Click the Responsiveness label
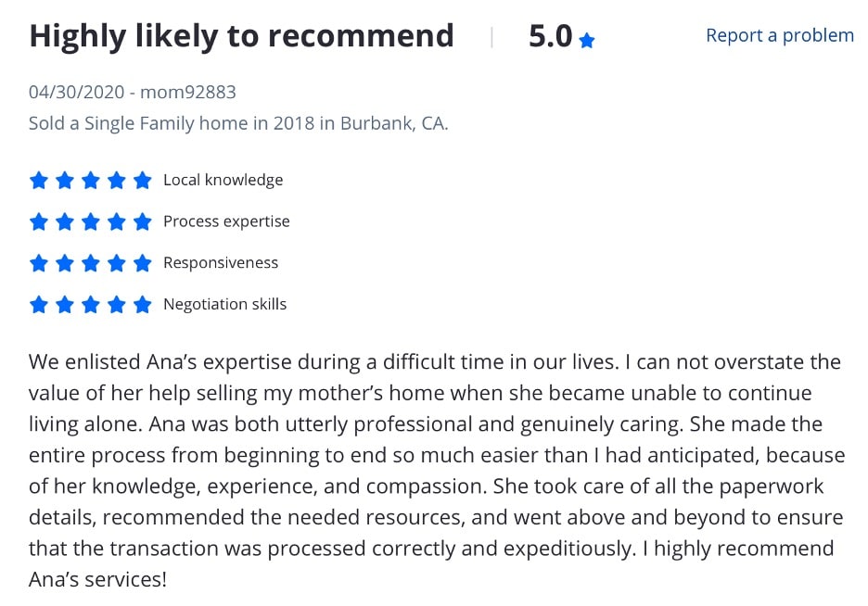Image resolution: width=868 pixels, height=606 pixels. 221,262
